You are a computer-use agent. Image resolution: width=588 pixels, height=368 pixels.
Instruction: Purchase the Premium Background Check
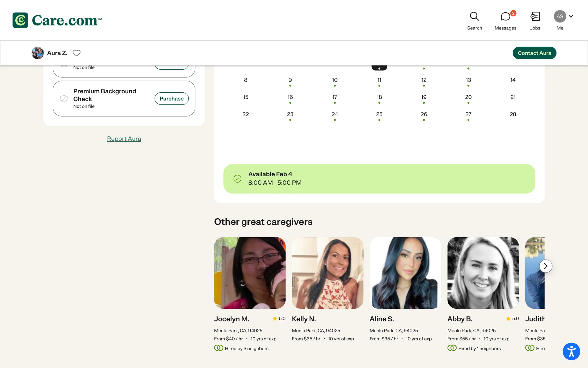pyautogui.click(x=171, y=98)
